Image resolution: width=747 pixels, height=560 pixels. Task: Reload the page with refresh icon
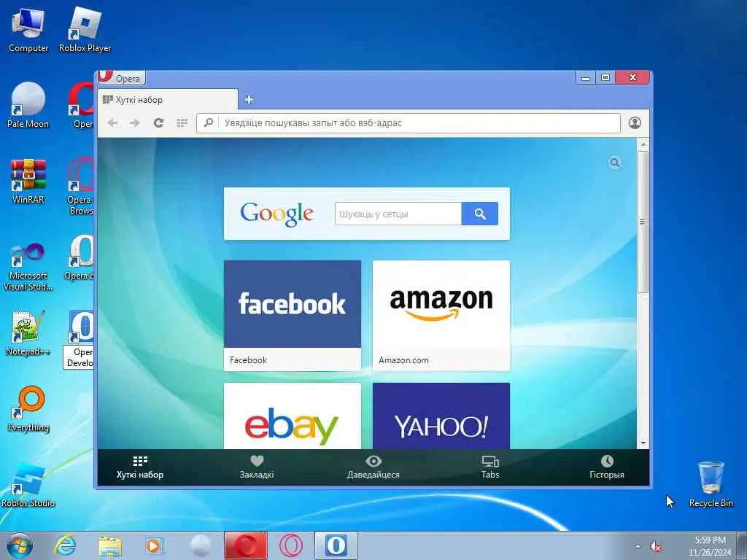[x=158, y=122]
